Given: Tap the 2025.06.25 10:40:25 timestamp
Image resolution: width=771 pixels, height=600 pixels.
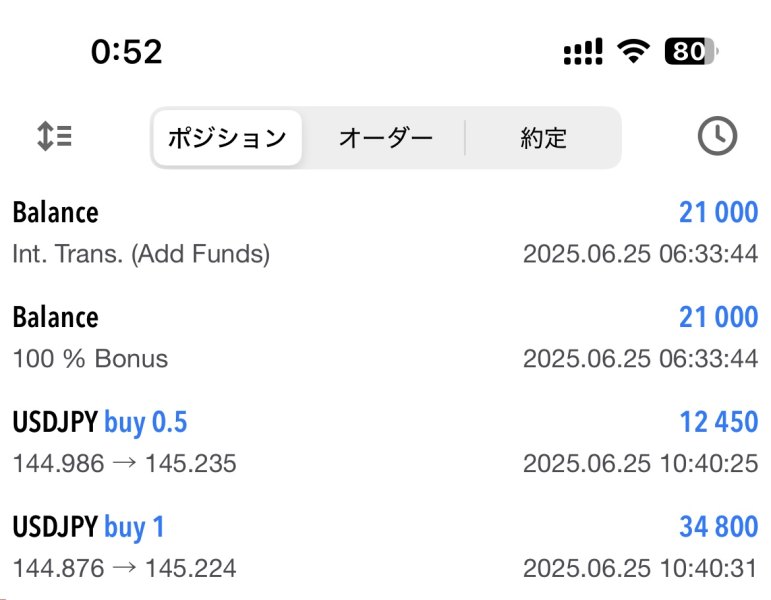Looking at the screenshot, I should click(640, 464).
